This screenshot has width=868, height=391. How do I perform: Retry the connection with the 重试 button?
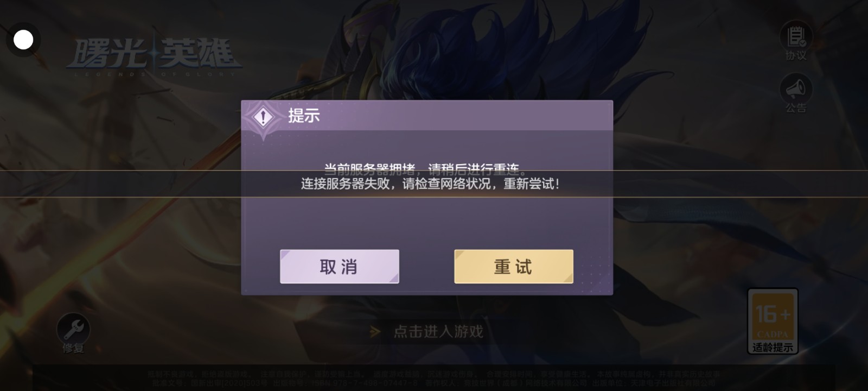click(514, 267)
